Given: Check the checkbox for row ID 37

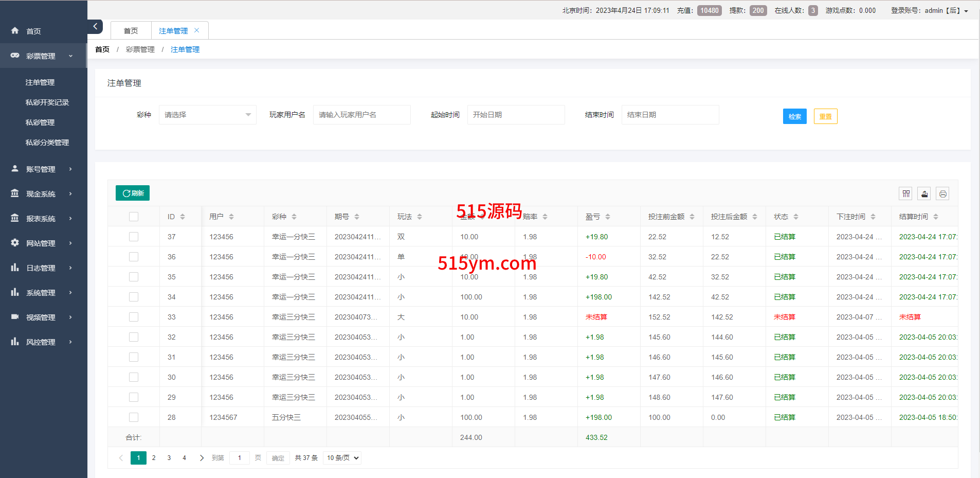Looking at the screenshot, I should click(134, 237).
